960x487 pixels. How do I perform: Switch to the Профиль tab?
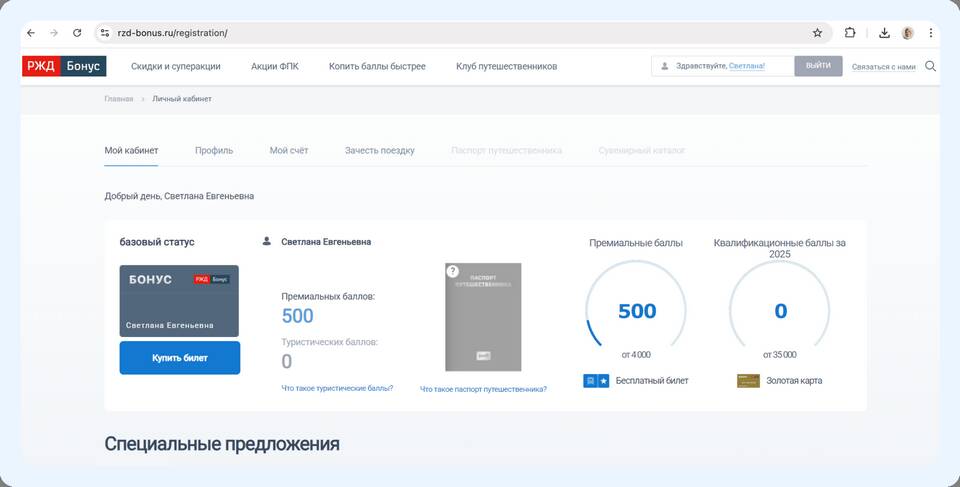[214, 151]
